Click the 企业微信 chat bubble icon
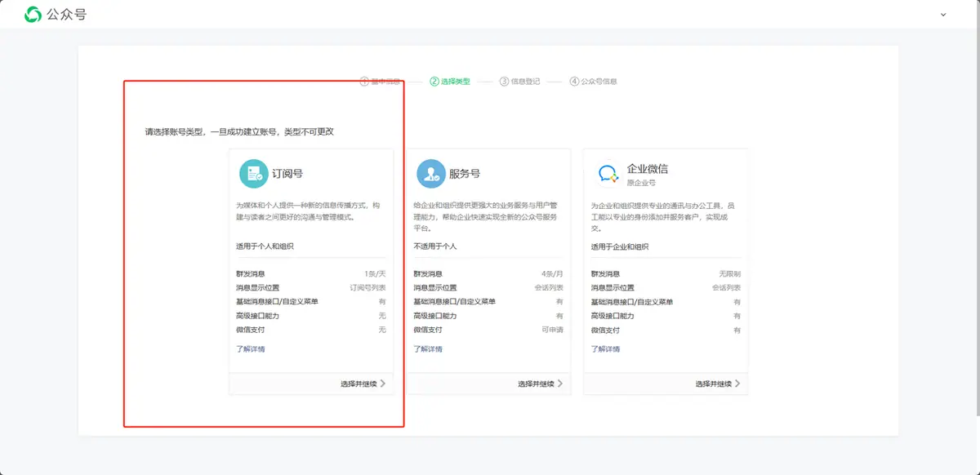 coord(608,174)
